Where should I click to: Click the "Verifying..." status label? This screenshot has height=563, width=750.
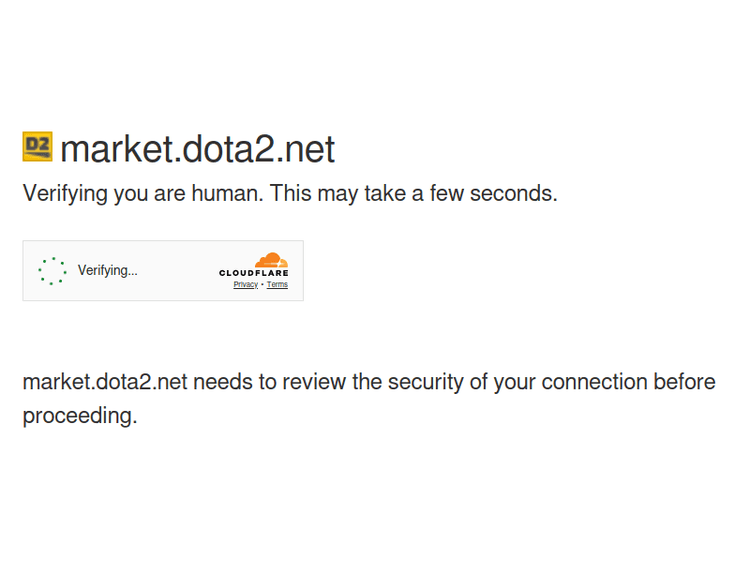(x=108, y=270)
